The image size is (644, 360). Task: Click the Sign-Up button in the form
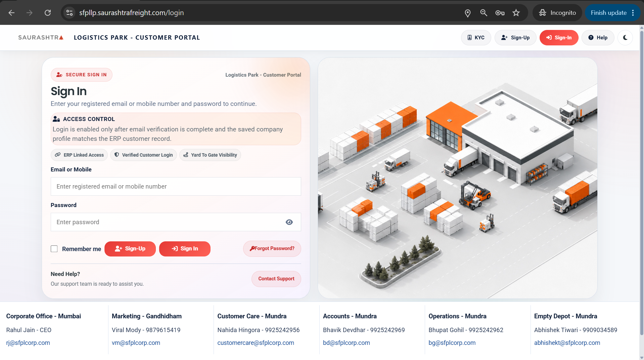(x=130, y=249)
